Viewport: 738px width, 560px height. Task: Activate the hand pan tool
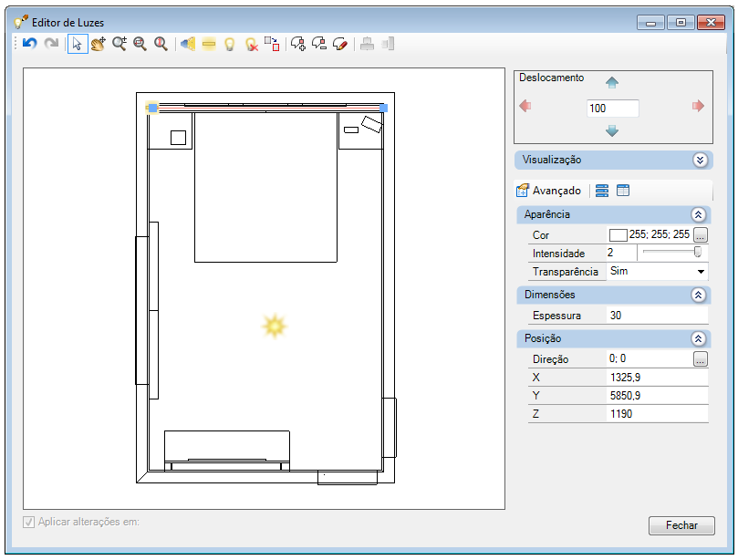pyautogui.click(x=98, y=45)
